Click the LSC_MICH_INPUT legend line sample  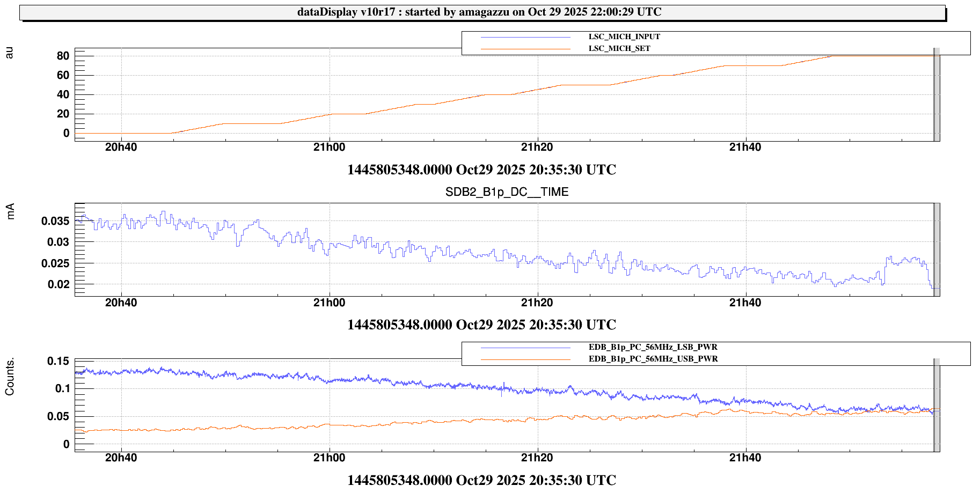click(x=525, y=38)
